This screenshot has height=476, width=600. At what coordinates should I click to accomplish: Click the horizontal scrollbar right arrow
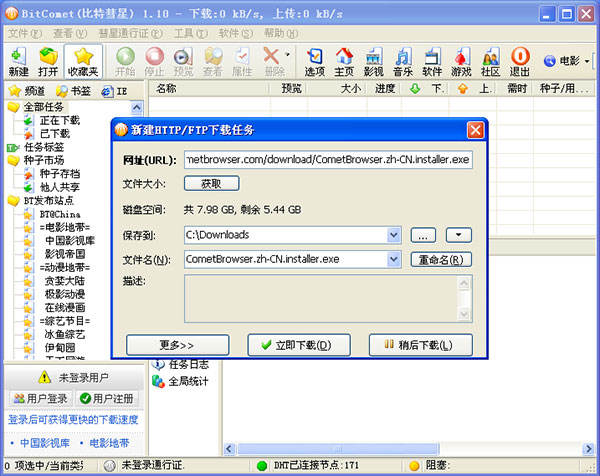(588, 448)
